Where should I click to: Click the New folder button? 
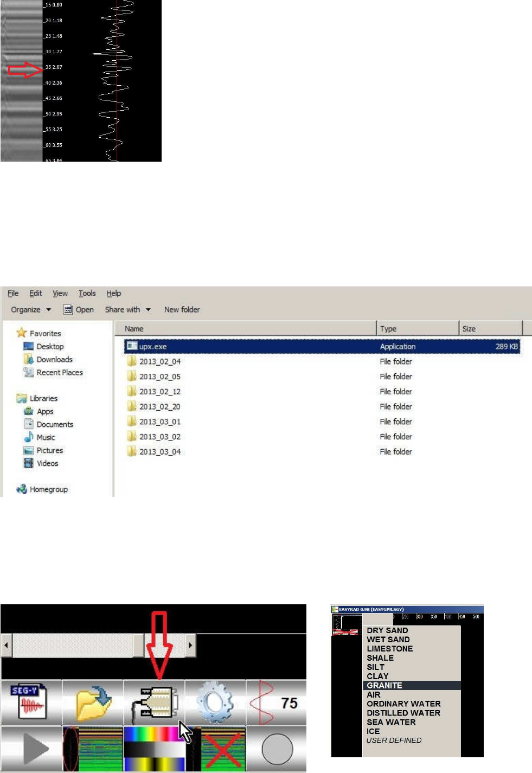click(182, 309)
